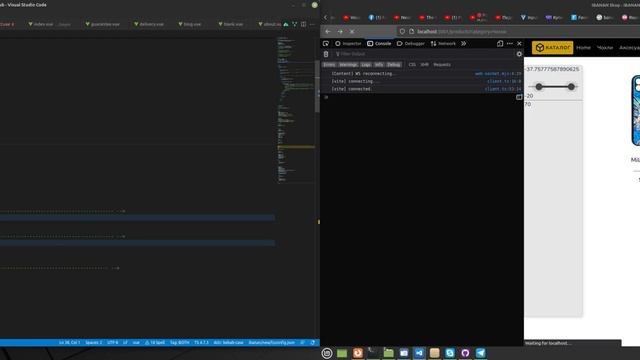Open the Firefox icon in the taskbar

(358, 353)
